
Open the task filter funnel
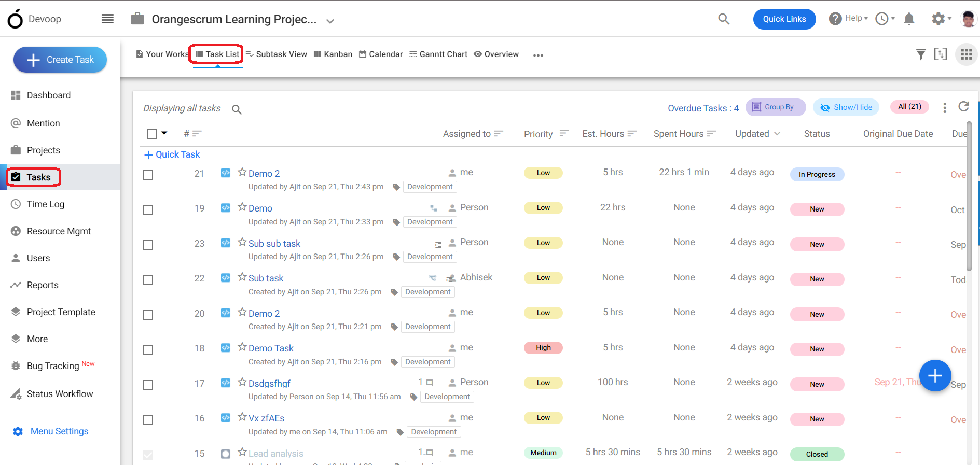click(x=921, y=54)
